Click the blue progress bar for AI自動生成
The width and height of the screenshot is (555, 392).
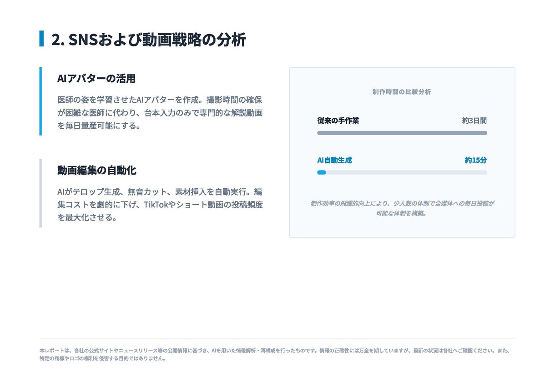(322, 172)
